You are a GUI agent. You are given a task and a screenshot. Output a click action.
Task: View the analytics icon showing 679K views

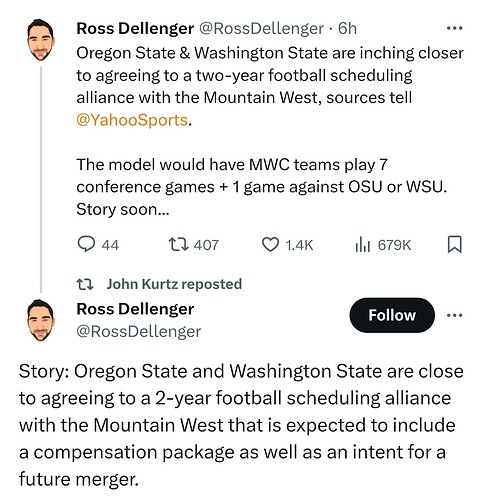[363, 244]
